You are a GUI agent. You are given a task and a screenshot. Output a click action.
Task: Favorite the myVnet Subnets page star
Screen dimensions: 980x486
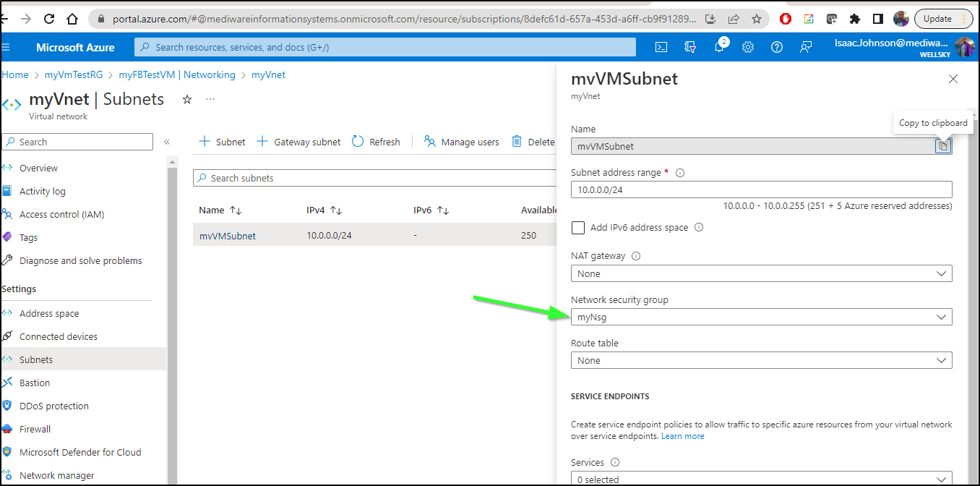coord(187,99)
